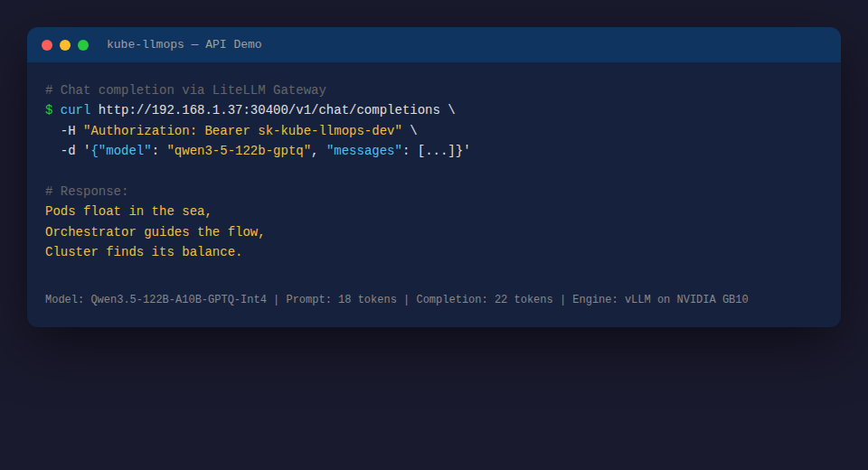Click the yellow minimize dot
Viewport: 868px width, 470px height.
click(65, 45)
